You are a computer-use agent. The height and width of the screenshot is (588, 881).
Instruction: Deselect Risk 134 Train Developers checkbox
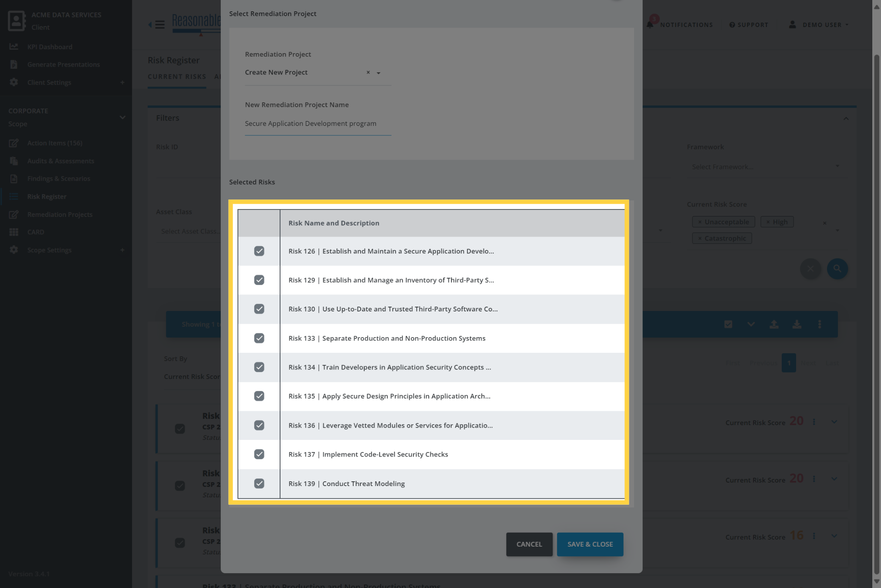(x=259, y=367)
